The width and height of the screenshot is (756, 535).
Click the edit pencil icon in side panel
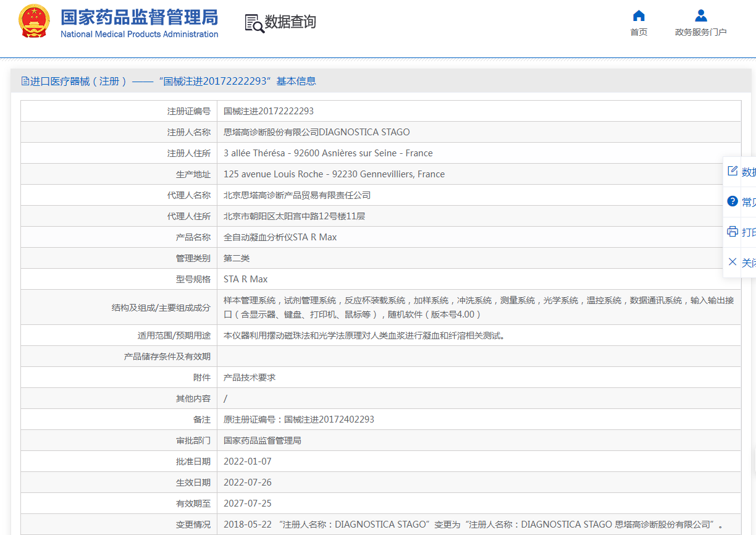(x=733, y=171)
